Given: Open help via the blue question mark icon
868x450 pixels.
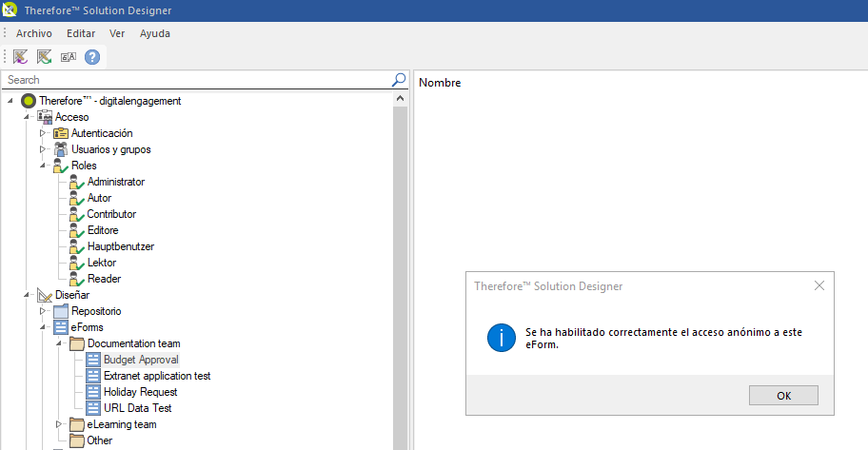Looking at the screenshot, I should [x=92, y=56].
